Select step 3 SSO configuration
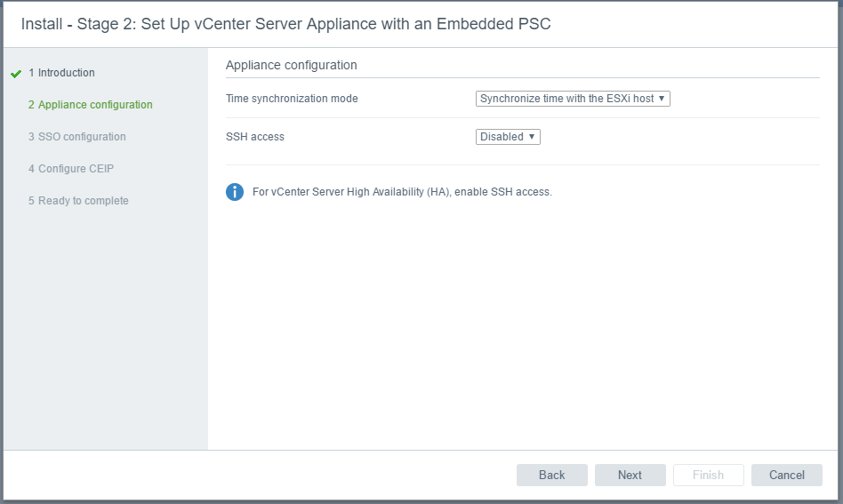The image size is (843, 504). 76,137
